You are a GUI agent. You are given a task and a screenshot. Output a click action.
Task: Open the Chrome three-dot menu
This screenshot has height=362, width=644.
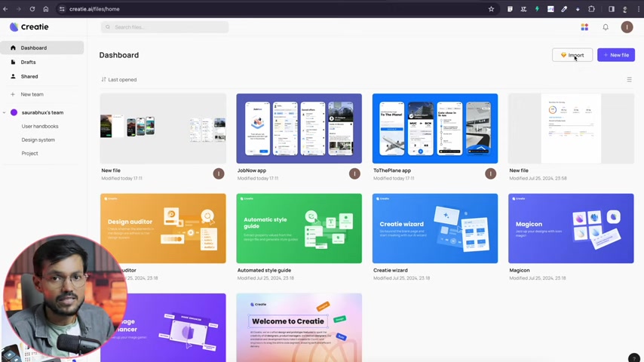click(x=639, y=9)
